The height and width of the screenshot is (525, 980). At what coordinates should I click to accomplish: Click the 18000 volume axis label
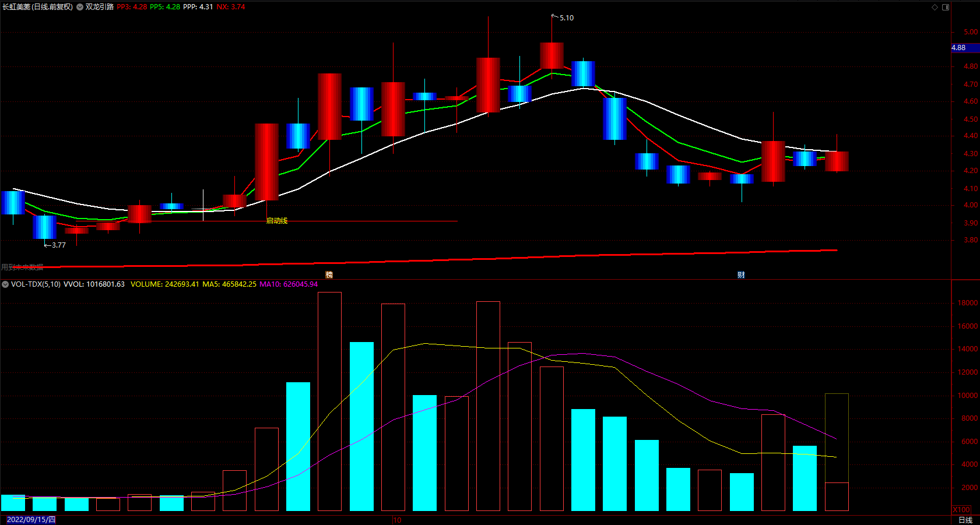coord(968,303)
